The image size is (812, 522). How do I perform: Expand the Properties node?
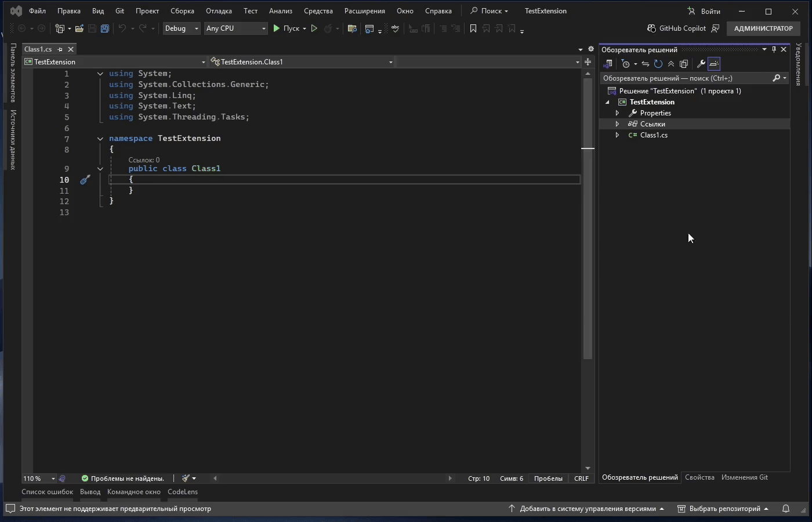617,113
